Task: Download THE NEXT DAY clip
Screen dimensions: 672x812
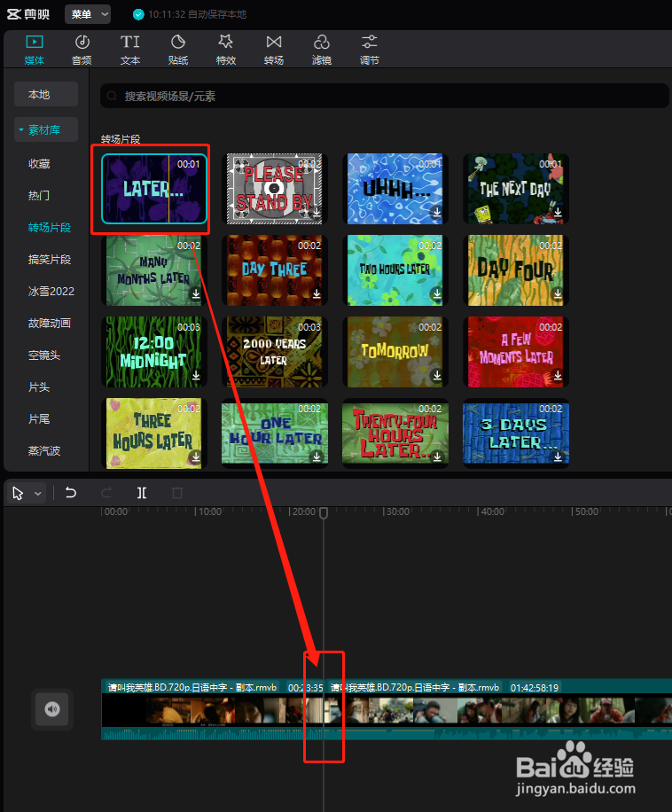Action: tap(558, 212)
